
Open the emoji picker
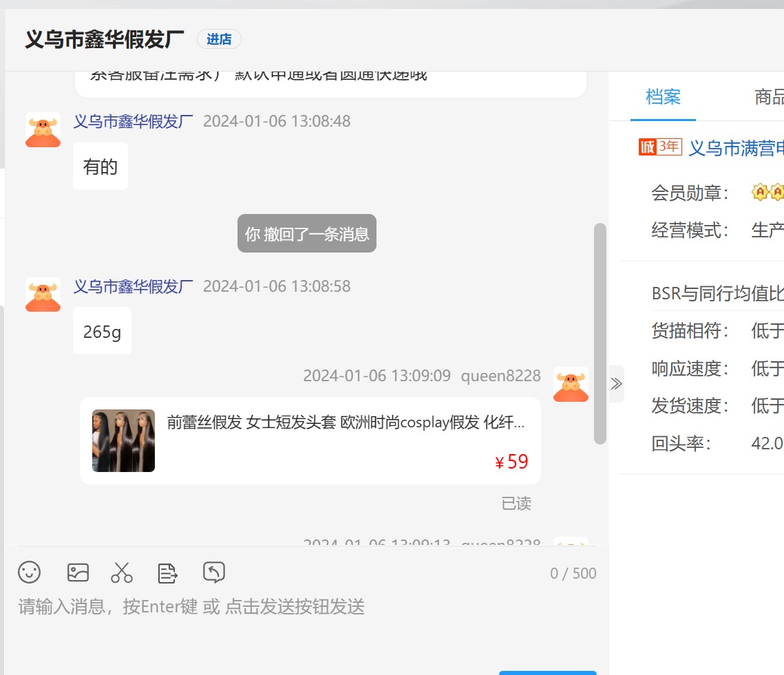pyautogui.click(x=30, y=572)
